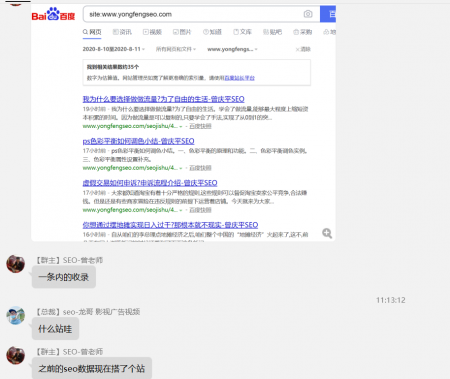
Task: Click green URL under 我为什么要选择做微流量 result
Action: (x=130, y=126)
